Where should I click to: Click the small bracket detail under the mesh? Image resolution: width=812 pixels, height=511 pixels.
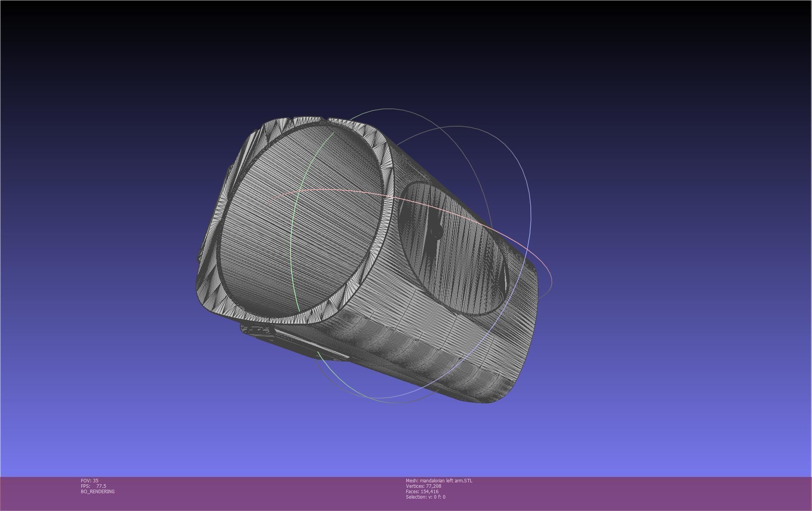pyautogui.click(x=256, y=330)
